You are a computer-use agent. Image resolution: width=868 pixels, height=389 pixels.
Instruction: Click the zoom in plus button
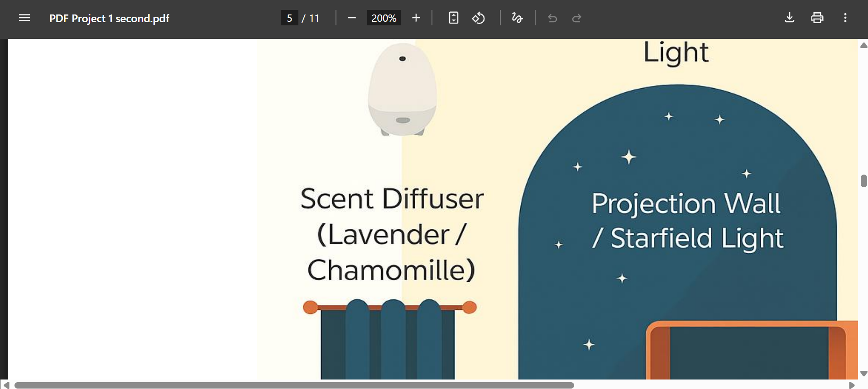416,18
